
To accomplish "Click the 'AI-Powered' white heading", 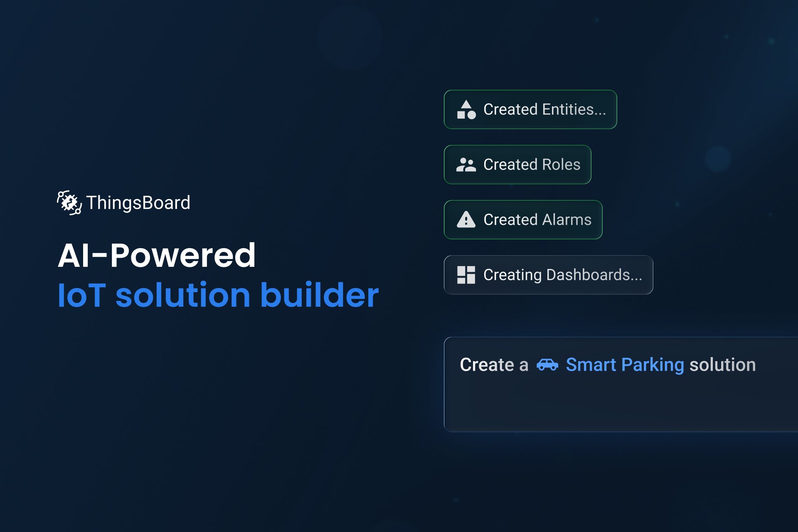I will 157,255.
